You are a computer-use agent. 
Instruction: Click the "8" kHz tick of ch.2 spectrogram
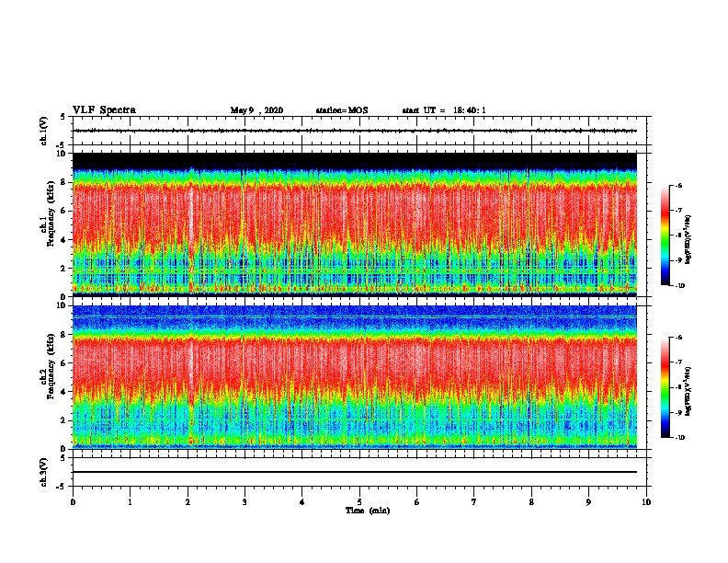[63, 335]
